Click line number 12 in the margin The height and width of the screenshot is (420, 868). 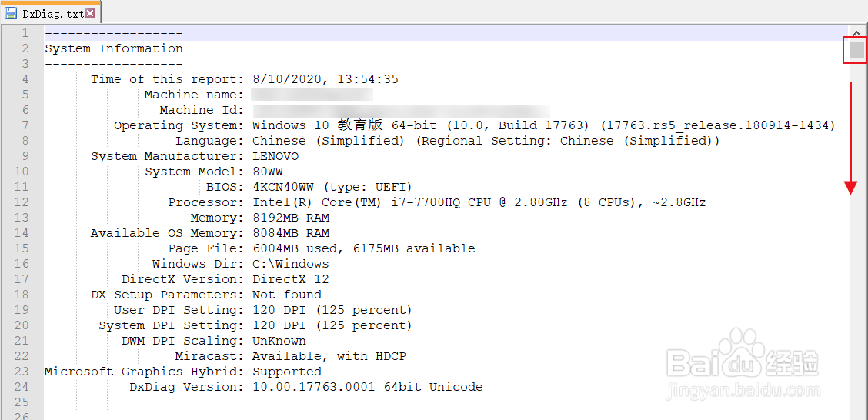click(x=22, y=202)
